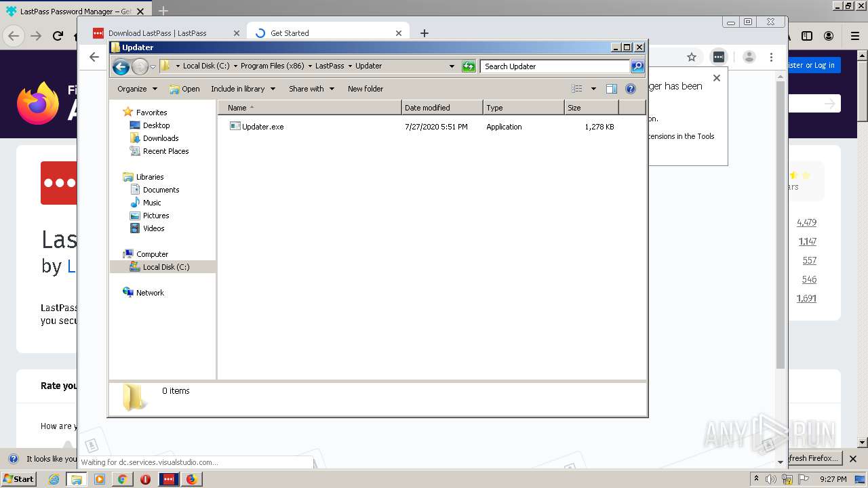Open the 4,479 ratings link
The height and width of the screenshot is (488, 868).
click(x=807, y=222)
